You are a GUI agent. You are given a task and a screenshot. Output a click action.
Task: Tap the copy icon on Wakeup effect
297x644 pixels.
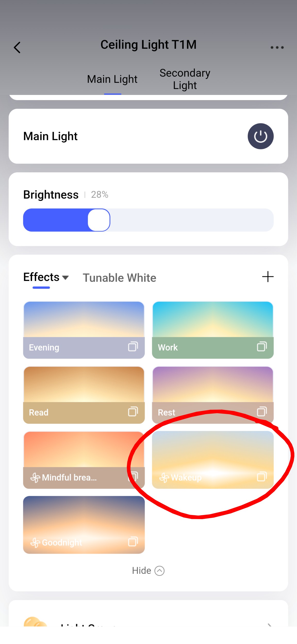pyautogui.click(x=262, y=477)
